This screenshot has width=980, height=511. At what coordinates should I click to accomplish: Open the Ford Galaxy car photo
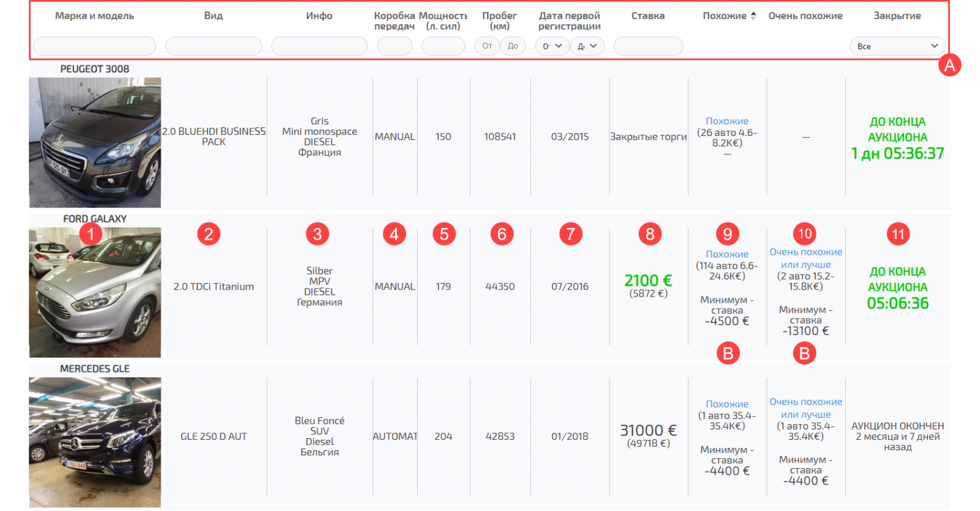(x=95, y=292)
